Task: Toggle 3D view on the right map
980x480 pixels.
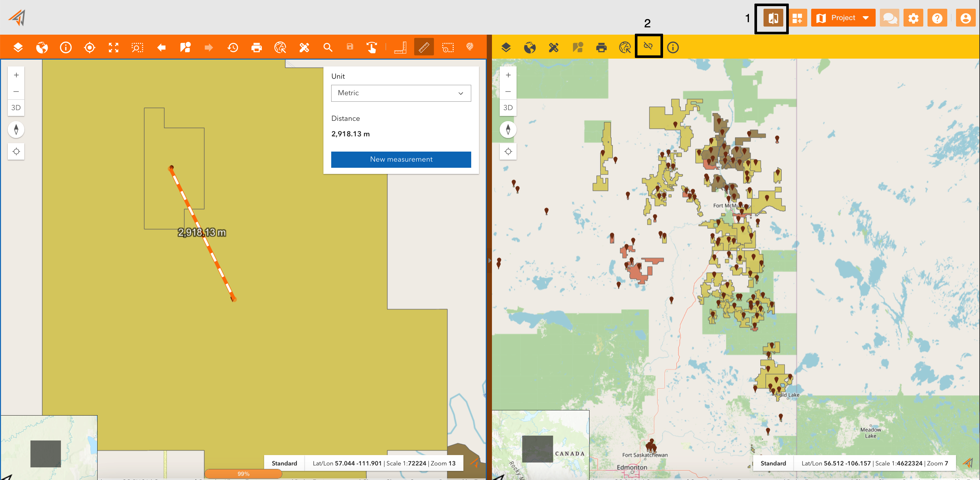Action: pyautogui.click(x=508, y=108)
